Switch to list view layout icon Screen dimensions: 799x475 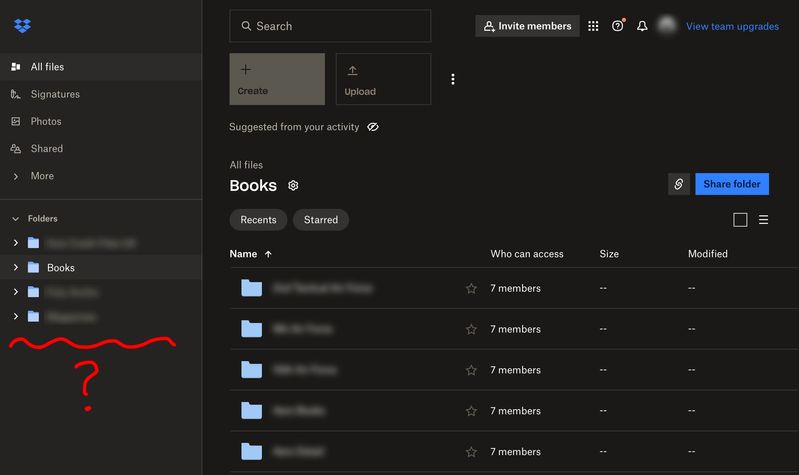[x=764, y=220]
